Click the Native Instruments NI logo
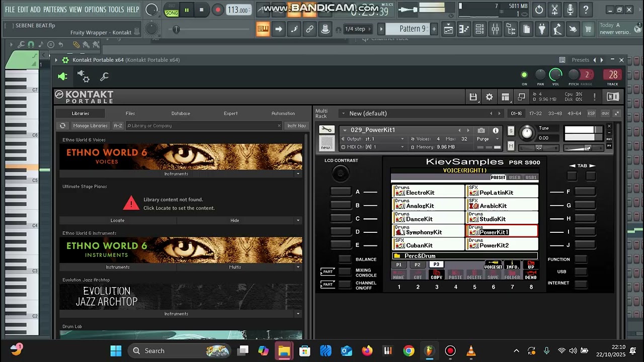Screen dimensions: 644x362 [x=612, y=97]
